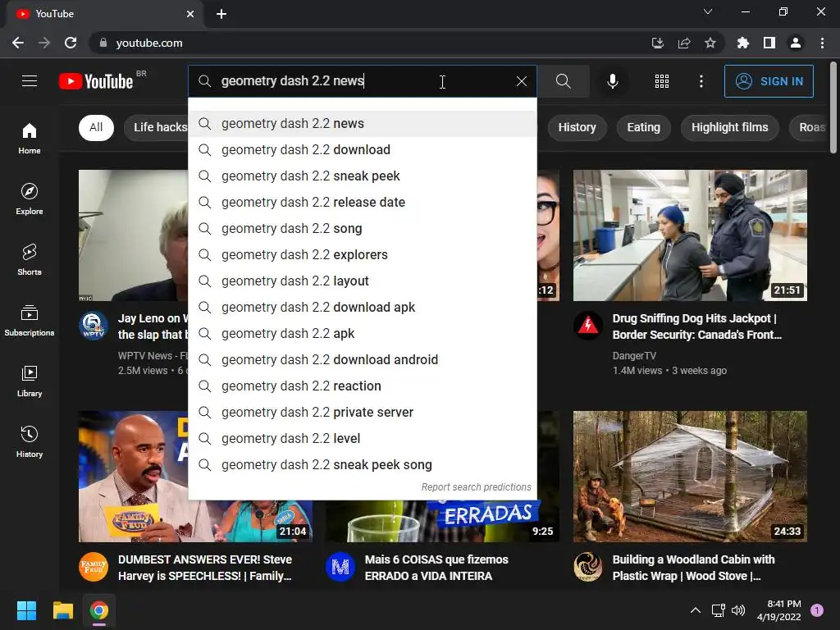Choose suggestion 'geometry dash 2.2 explorers'

[363, 255]
